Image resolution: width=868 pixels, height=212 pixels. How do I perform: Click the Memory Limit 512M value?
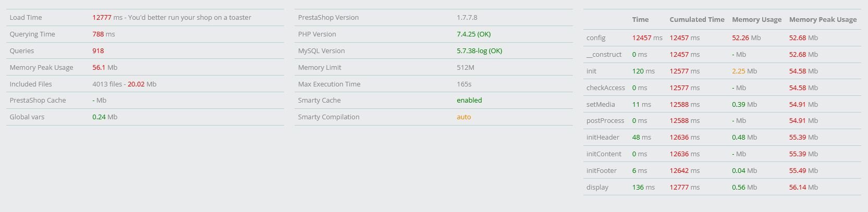click(x=466, y=67)
